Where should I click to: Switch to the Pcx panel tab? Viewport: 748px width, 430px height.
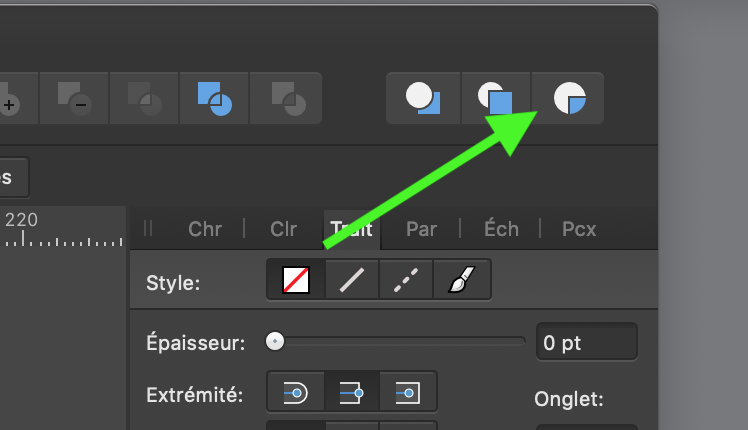click(x=579, y=229)
